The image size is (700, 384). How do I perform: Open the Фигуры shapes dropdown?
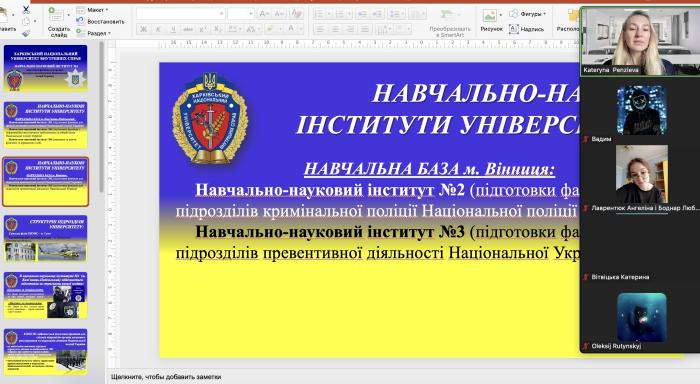[x=528, y=14]
